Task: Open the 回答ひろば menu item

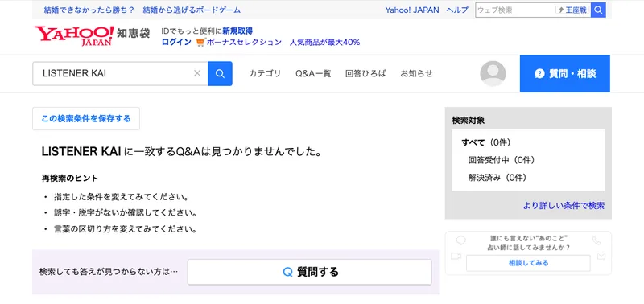Action: tap(366, 73)
